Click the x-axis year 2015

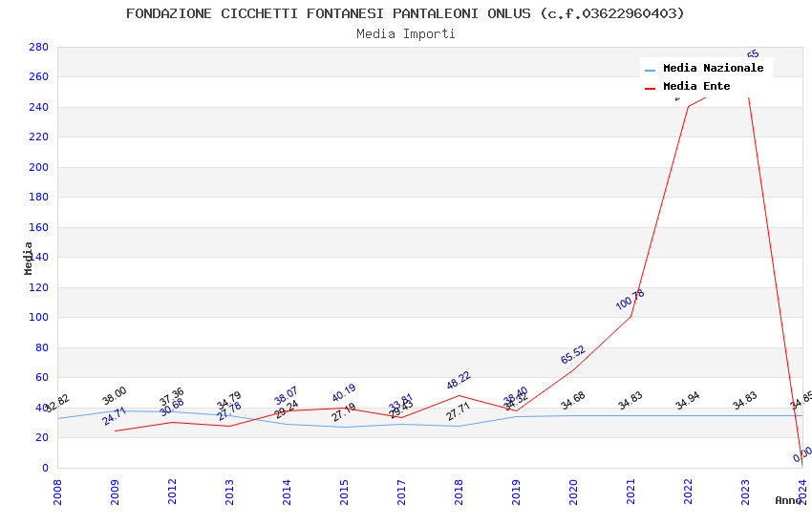pos(344,492)
